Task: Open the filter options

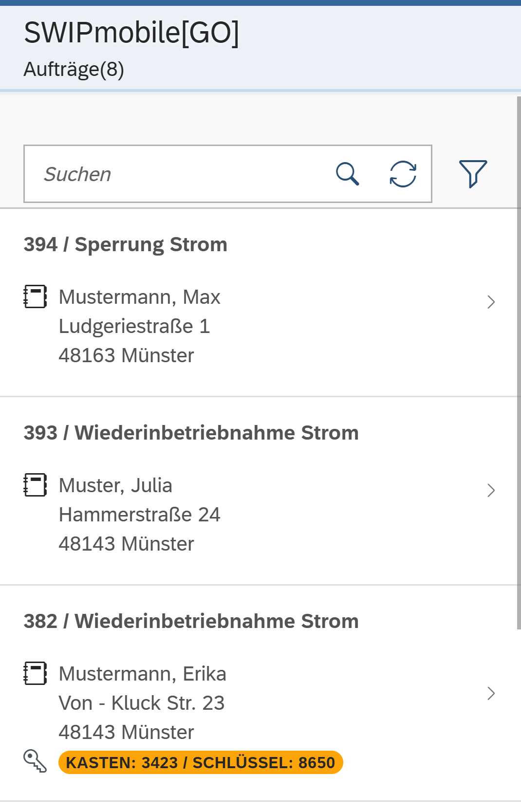Action: pos(472,173)
